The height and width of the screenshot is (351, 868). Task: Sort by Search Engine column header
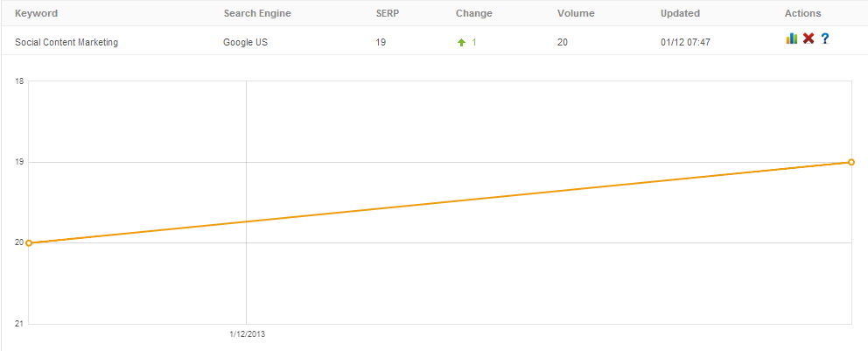[x=257, y=13]
